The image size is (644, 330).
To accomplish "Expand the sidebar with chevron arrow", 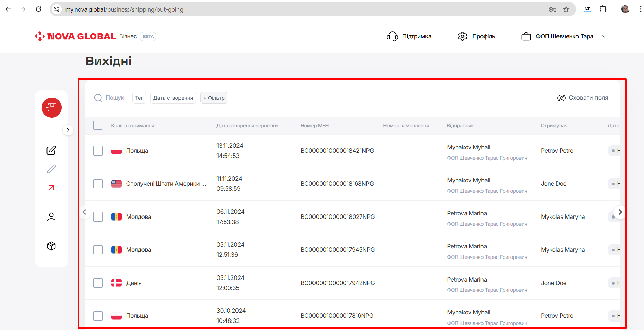I will pos(68,130).
